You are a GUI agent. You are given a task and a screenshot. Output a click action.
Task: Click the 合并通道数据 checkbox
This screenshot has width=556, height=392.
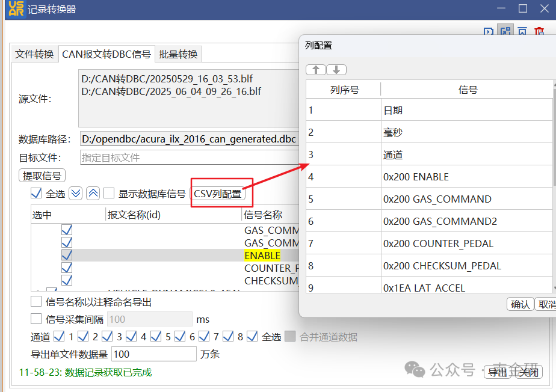point(290,336)
